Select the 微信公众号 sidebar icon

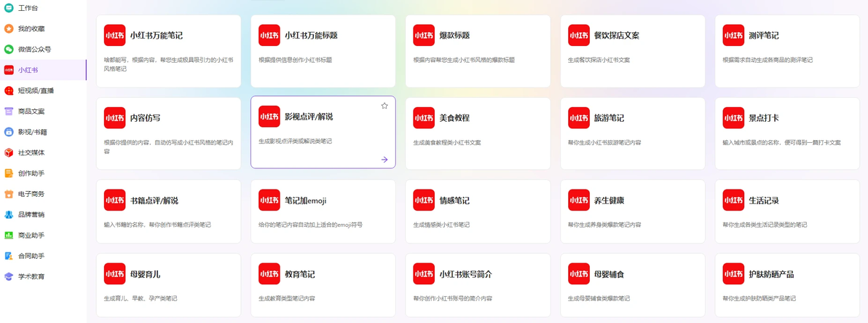(x=9, y=50)
